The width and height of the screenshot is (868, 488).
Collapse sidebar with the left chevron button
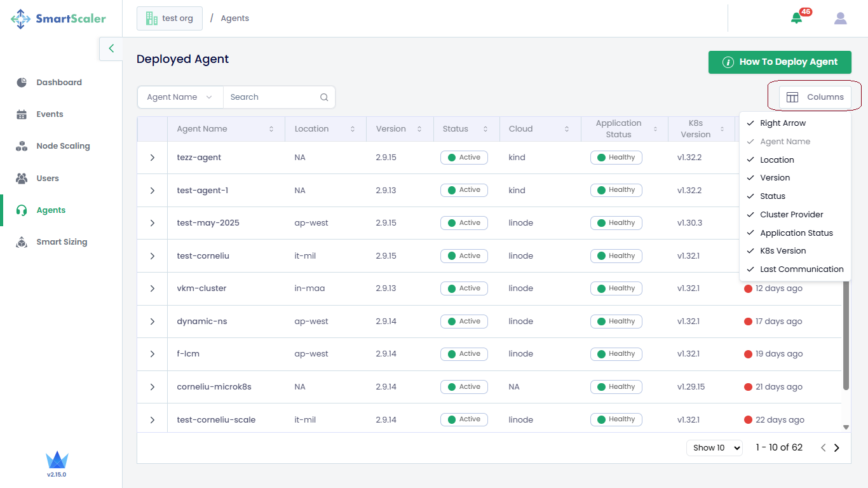(111, 48)
